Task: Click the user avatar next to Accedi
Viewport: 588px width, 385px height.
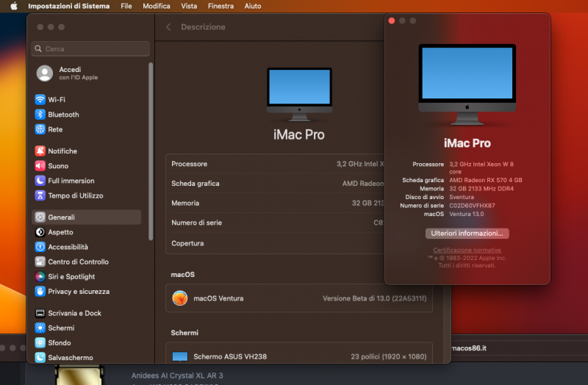Action: 45,73
